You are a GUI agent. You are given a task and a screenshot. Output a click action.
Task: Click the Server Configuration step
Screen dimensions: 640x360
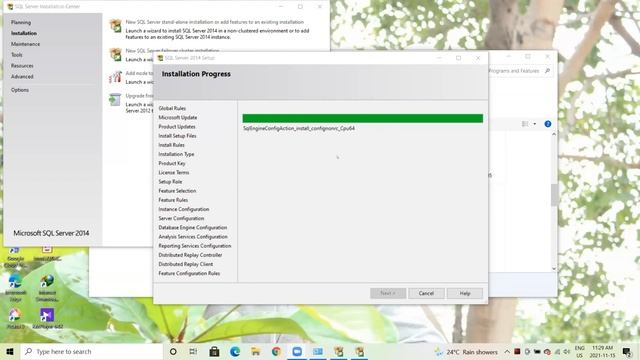(x=181, y=218)
